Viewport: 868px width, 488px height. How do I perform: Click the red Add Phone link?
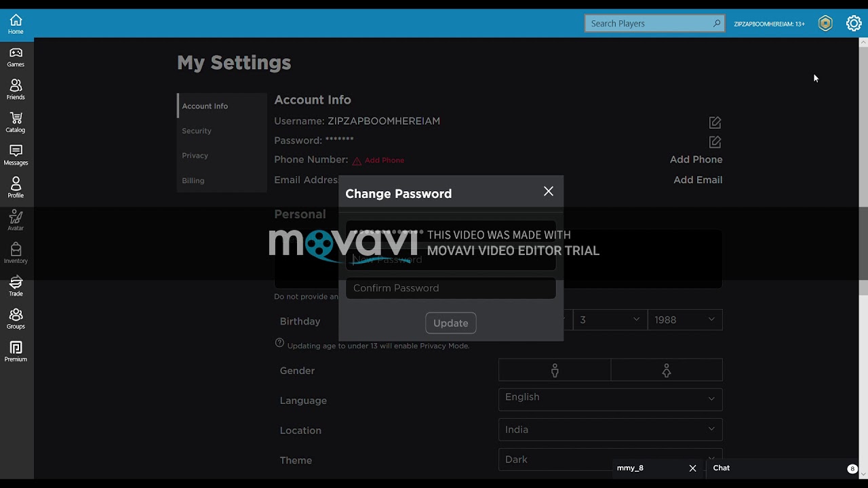click(384, 161)
